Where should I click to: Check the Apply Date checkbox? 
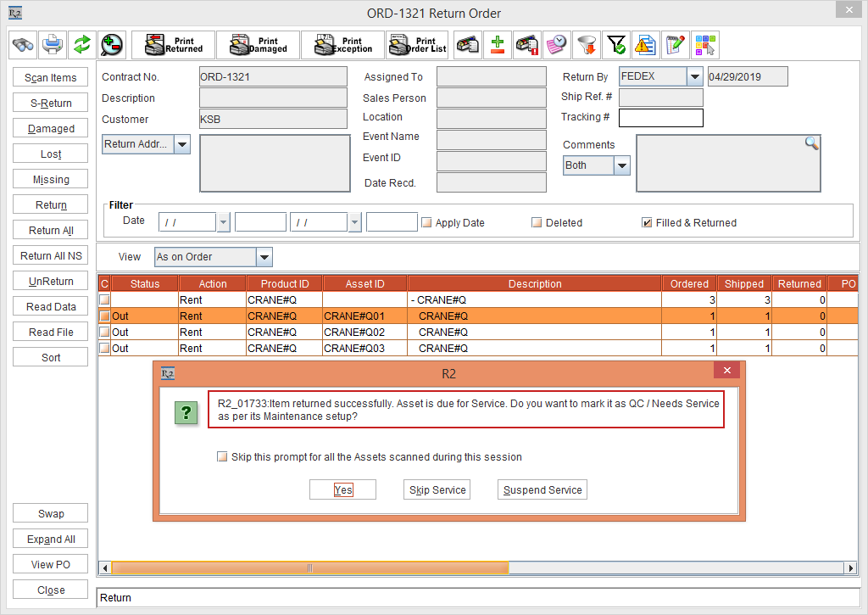pyautogui.click(x=426, y=223)
